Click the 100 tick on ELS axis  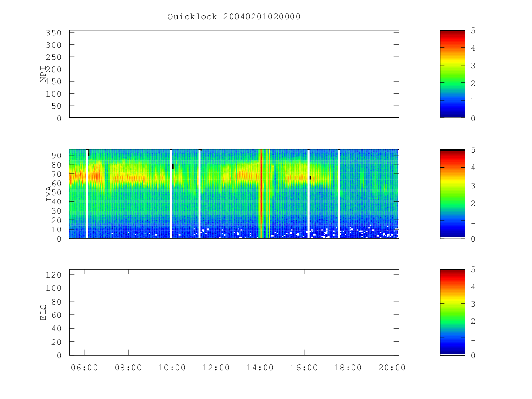[x=53, y=288]
